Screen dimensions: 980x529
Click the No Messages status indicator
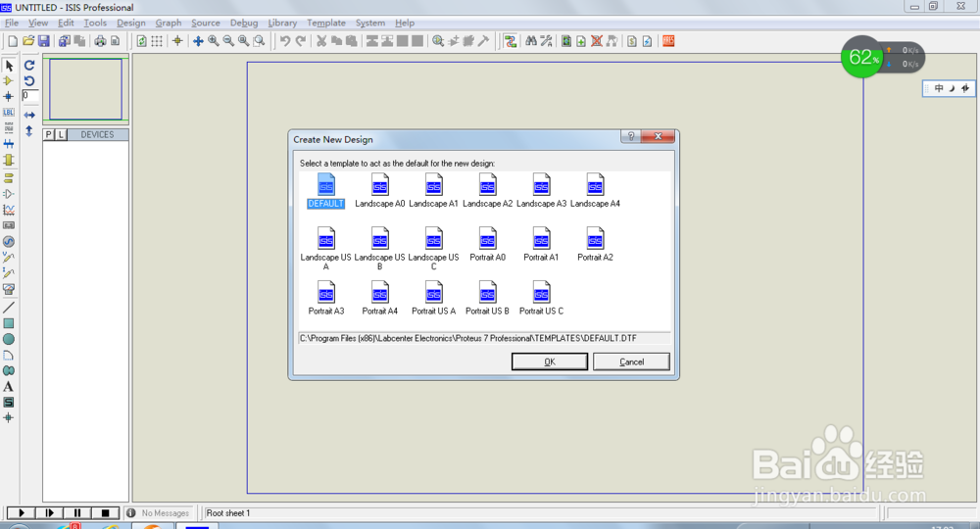(159, 512)
